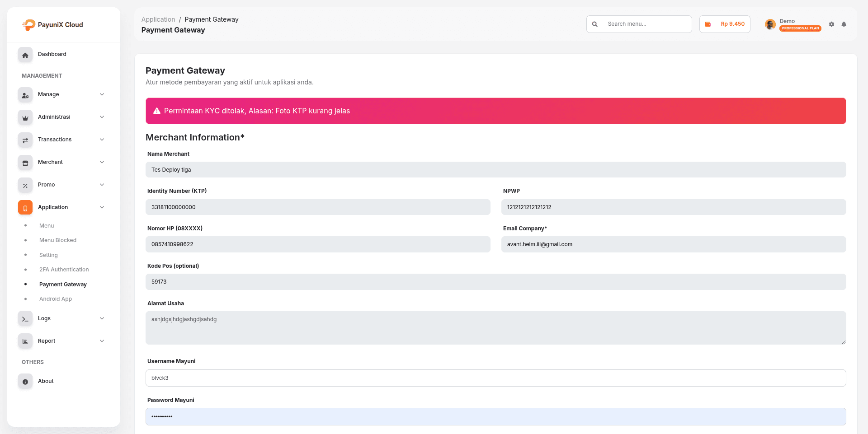This screenshot has height=434, width=868.
Task: Click the Application breadcrumb link
Action: coord(158,19)
